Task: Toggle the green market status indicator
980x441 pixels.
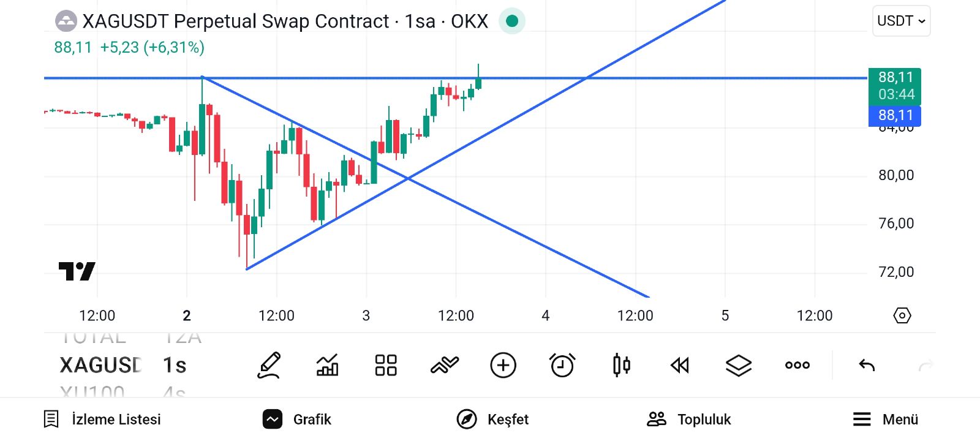Action: [512, 21]
